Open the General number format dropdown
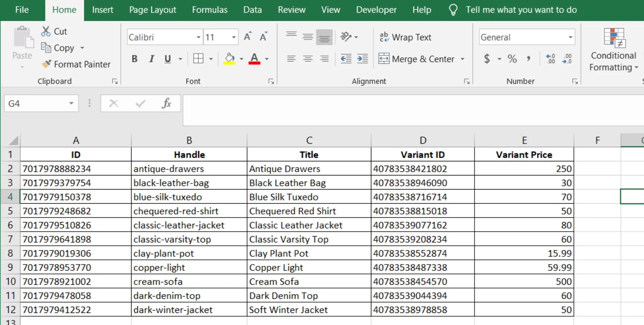 coord(570,37)
